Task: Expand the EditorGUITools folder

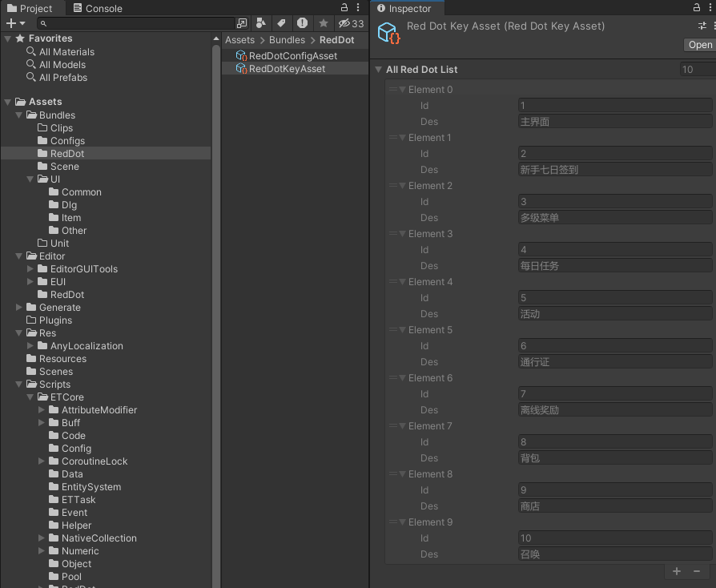Action: pyautogui.click(x=31, y=269)
